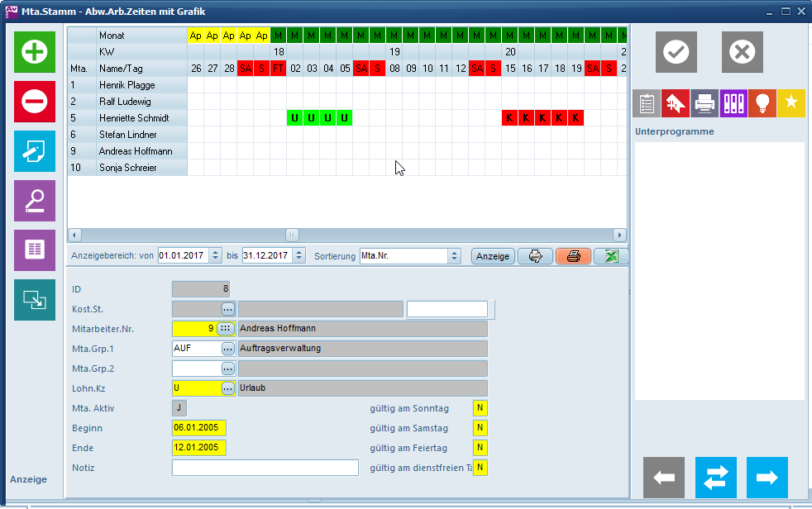Click the printer button next to Anzeige
Image resolution: width=812 pixels, height=509 pixels.
(536, 256)
